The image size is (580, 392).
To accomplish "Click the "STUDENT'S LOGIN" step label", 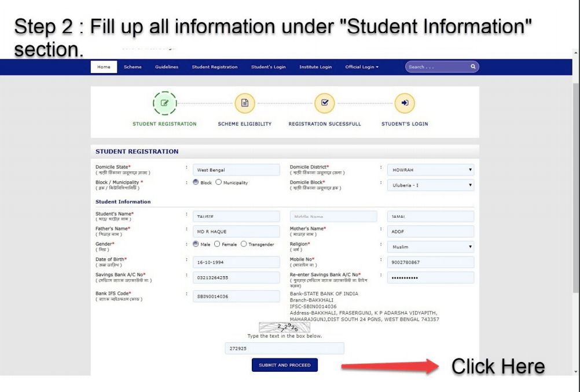I will point(404,124).
